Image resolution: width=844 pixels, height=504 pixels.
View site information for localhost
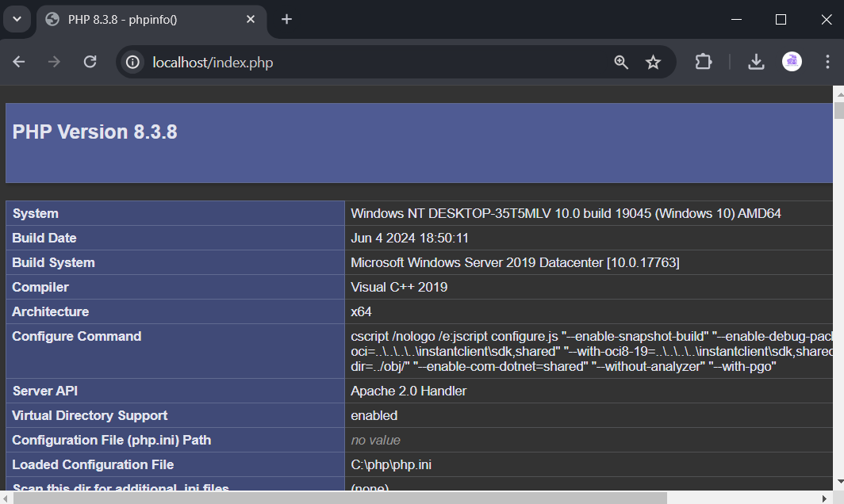132,63
